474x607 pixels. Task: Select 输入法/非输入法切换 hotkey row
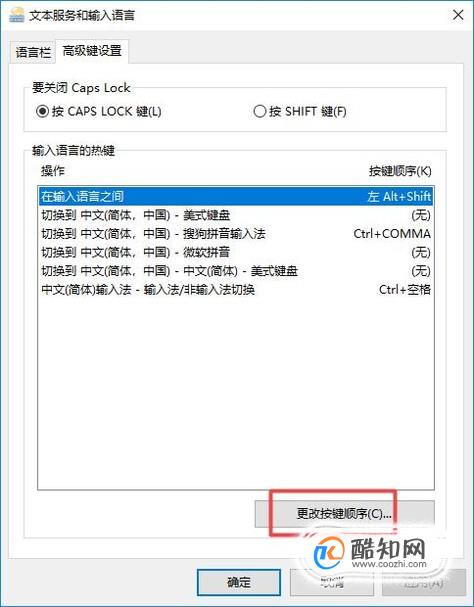[x=236, y=289]
